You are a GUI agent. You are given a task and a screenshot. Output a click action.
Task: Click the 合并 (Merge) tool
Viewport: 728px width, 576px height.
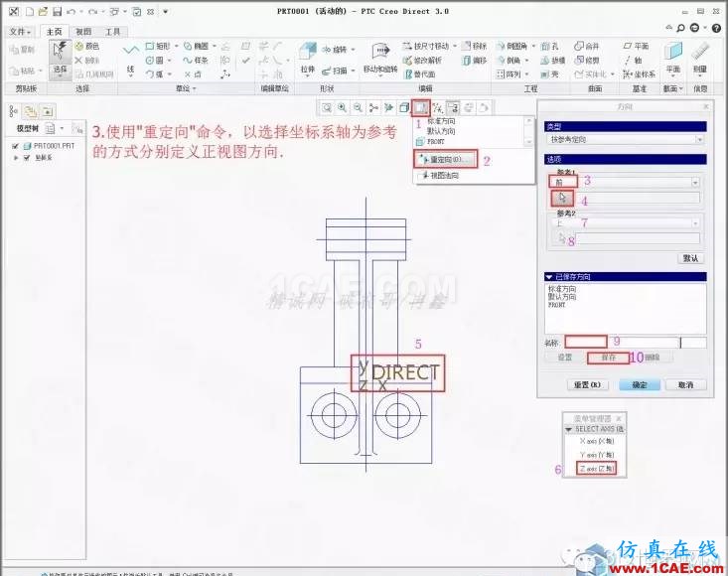tap(586, 46)
